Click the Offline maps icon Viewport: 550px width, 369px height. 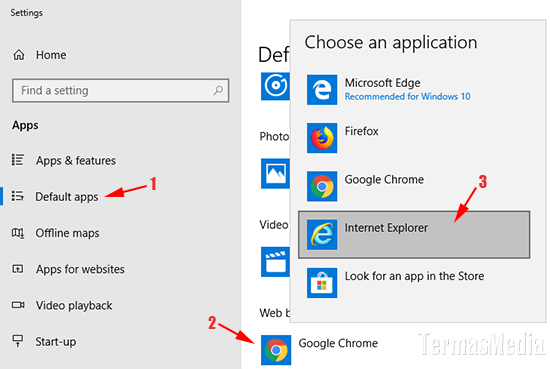[x=18, y=233]
